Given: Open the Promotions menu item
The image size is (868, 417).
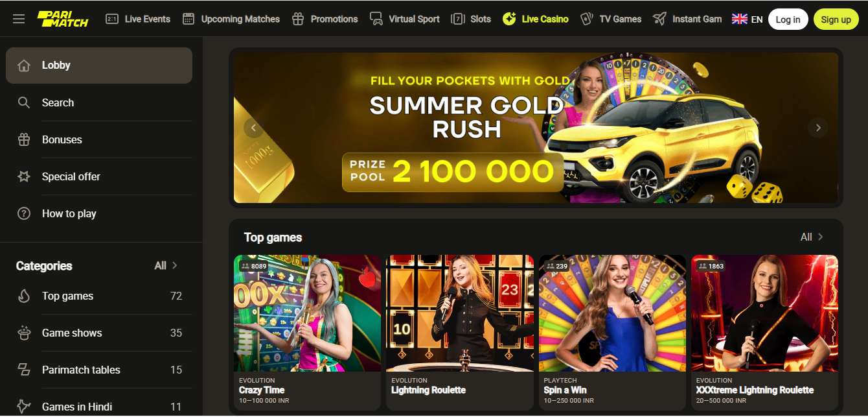Looking at the screenshot, I should coord(325,19).
